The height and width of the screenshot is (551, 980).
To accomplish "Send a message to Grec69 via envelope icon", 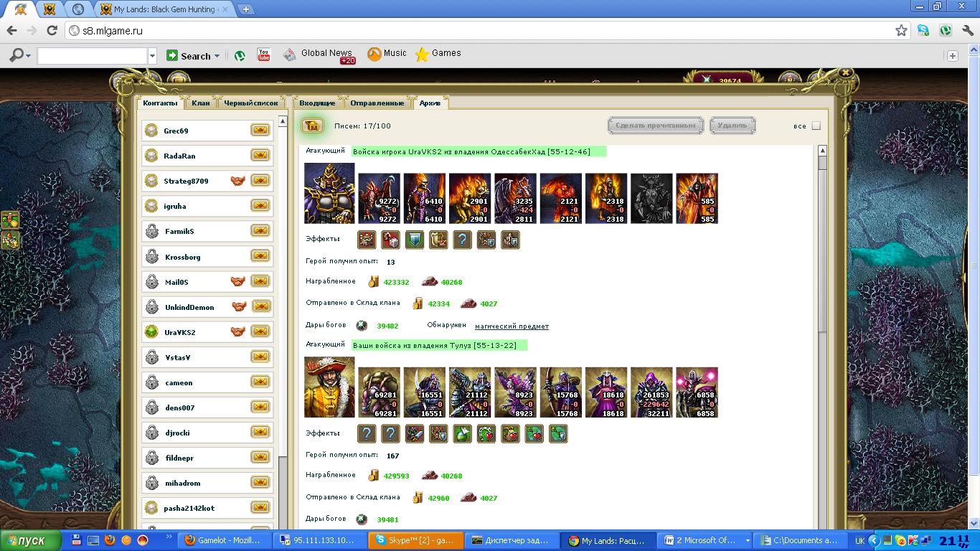I will coord(260,131).
